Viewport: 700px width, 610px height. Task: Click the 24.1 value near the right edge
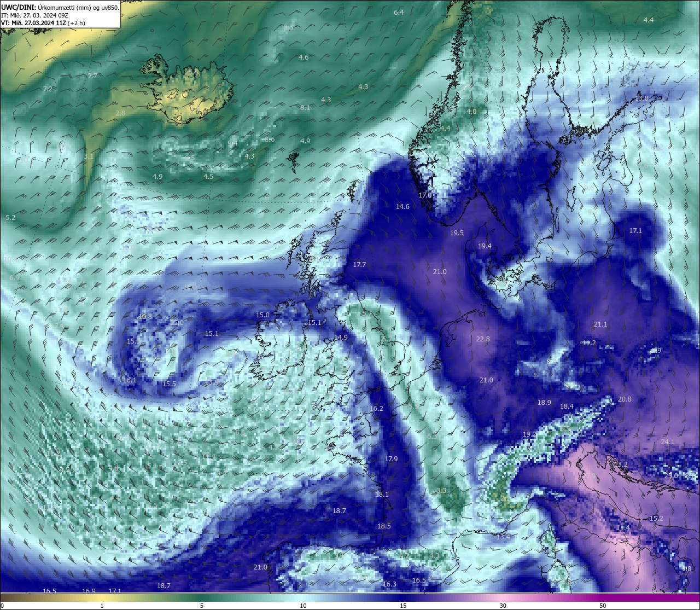point(668,441)
